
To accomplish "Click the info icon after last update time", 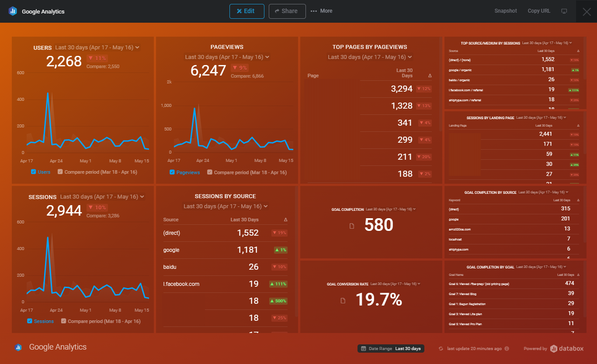I will tap(507, 349).
